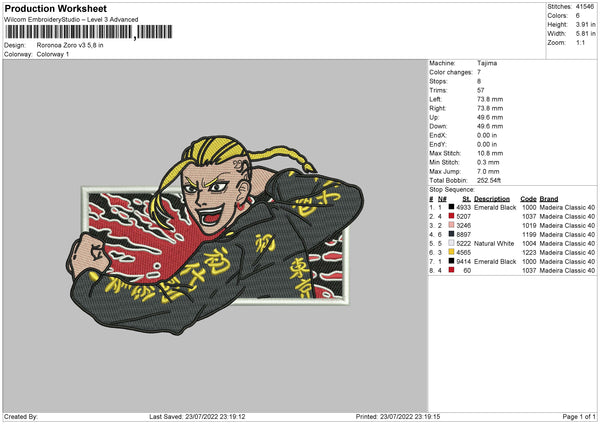Click the Colors value '6'
Screen dimensions: 600x424
pos(577,16)
